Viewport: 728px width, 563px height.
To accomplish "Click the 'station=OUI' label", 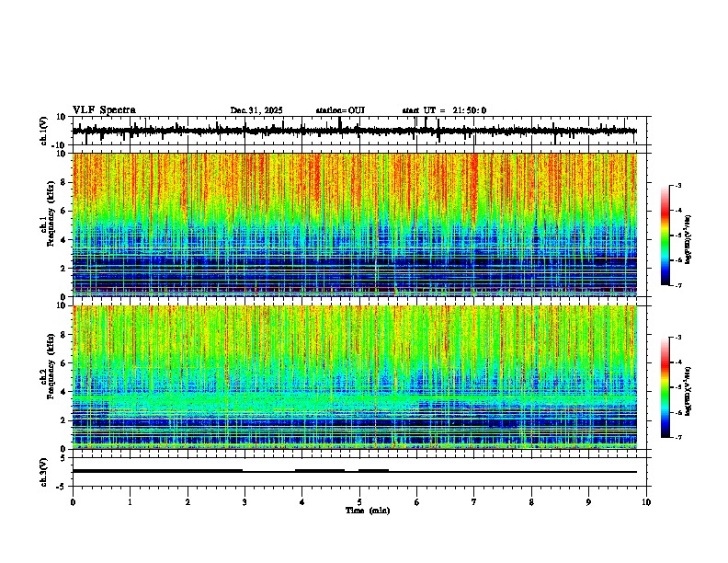I will click(x=340, y=110).
